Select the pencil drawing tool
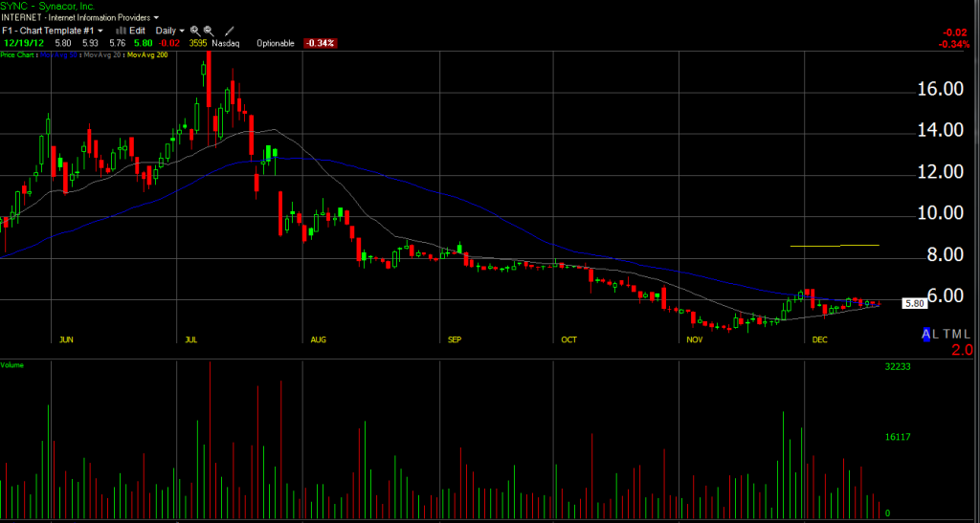 coord(229,31)
